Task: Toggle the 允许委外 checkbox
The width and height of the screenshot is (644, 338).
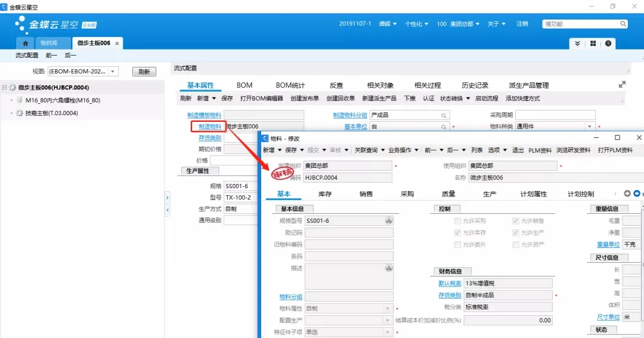Action: 457,245
